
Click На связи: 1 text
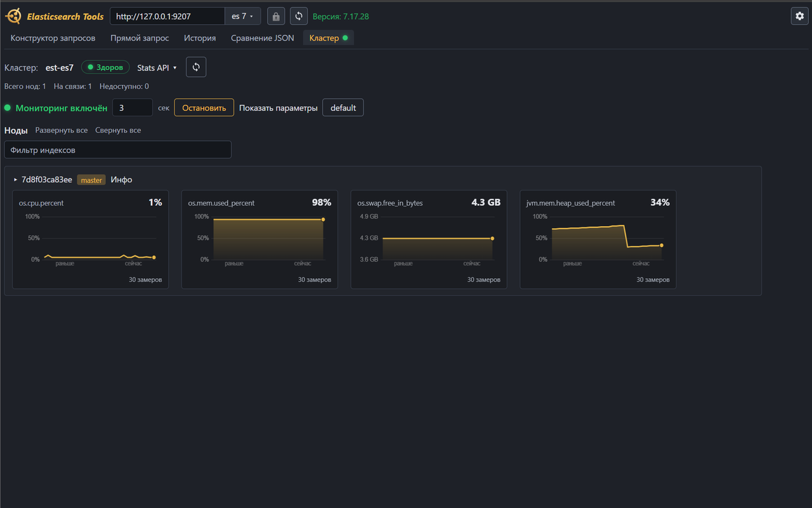coord(73,86)
